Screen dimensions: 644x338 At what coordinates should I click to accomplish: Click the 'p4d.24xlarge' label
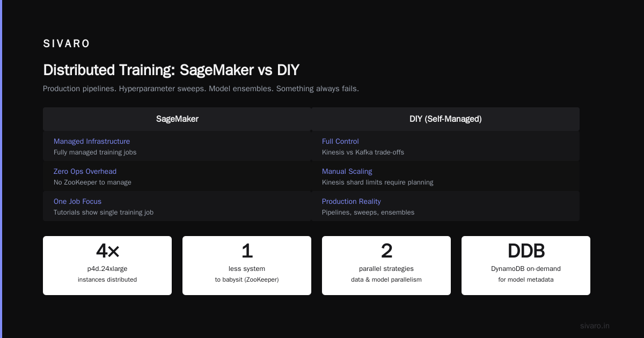107,269
